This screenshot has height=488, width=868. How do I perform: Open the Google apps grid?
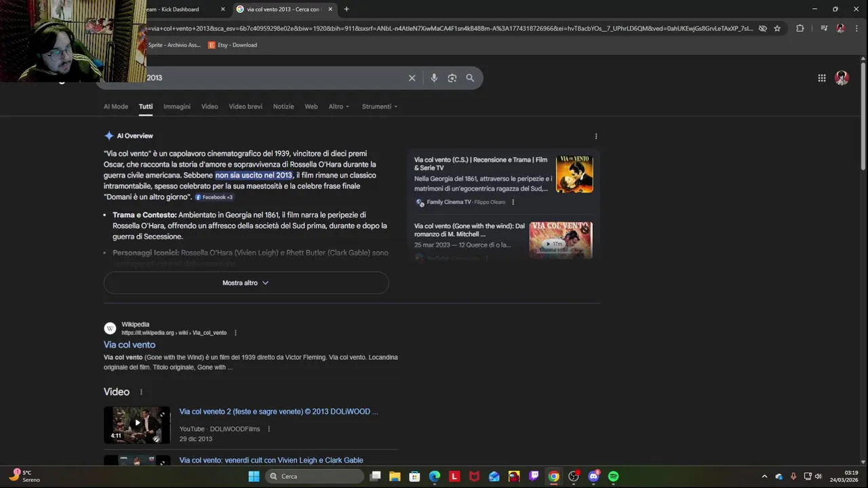point(822,78)
